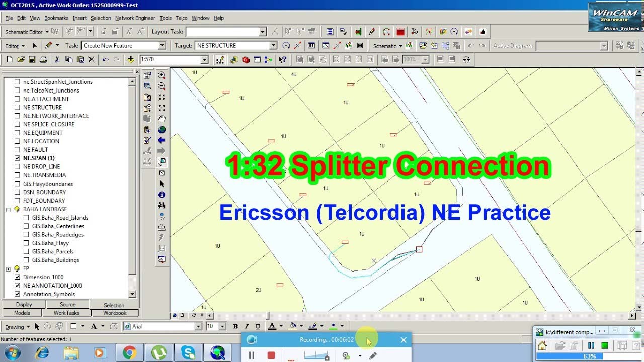Choose the Select Elements arrow tool
Viewport: 644px width, 362px height.
pos(162,184)
